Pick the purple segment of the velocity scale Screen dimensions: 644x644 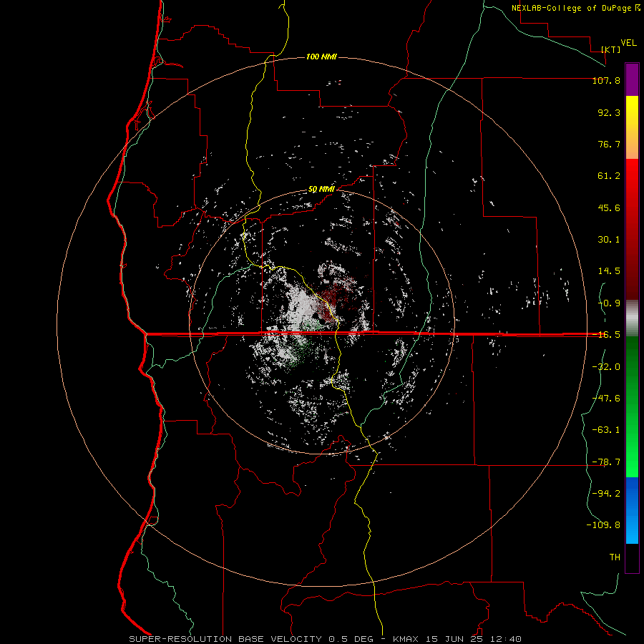click(x=632, y=79)
